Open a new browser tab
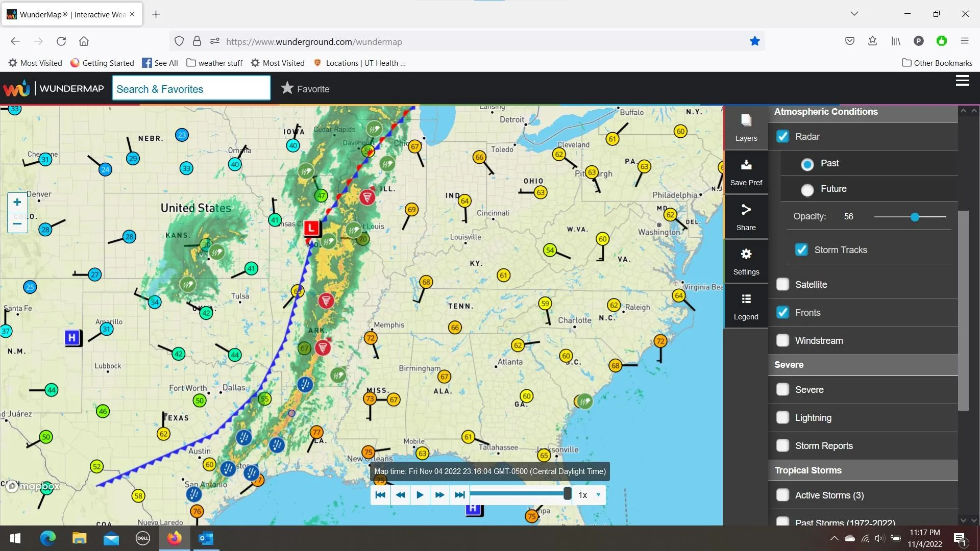 pyautogui.click(x=156, y=14)
